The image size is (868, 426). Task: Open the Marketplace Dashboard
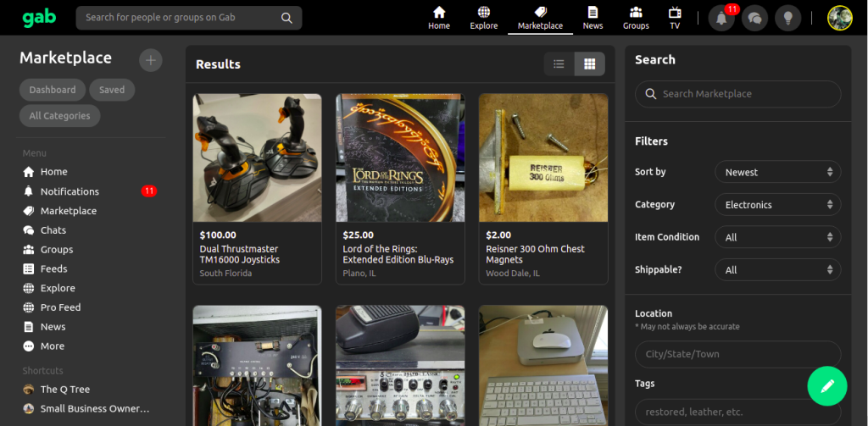53,90
